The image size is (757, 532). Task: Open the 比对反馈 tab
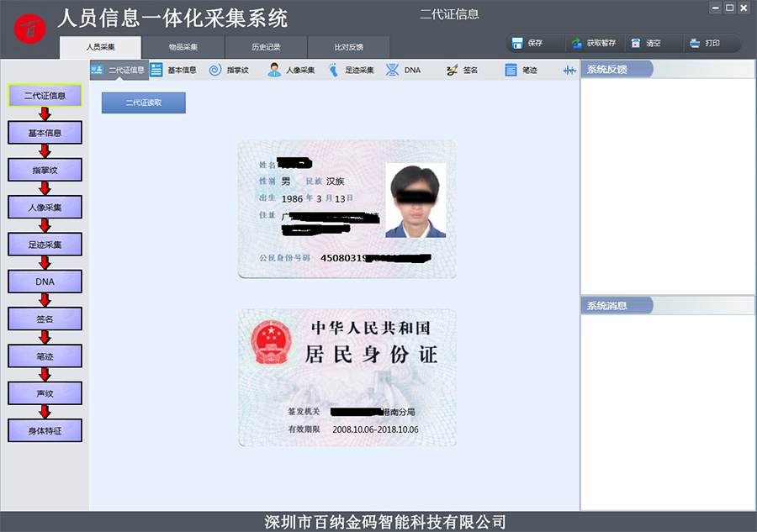pyautogui.click(x=348, y=47)
